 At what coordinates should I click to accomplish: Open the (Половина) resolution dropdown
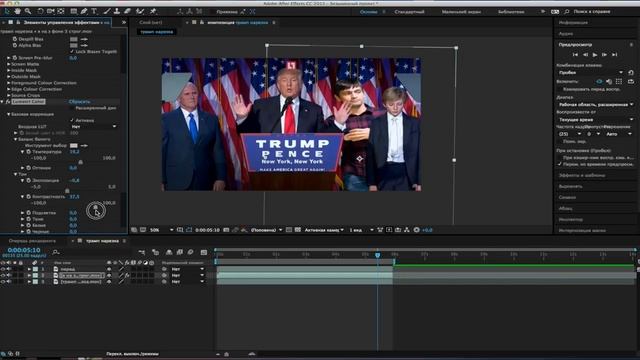tap(266, 230)
